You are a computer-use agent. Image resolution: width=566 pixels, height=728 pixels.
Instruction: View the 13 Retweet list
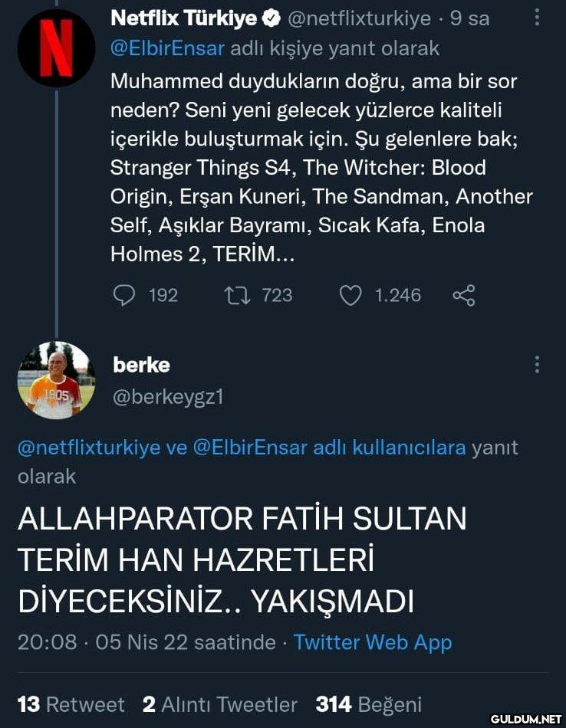[x=71, y=704]
